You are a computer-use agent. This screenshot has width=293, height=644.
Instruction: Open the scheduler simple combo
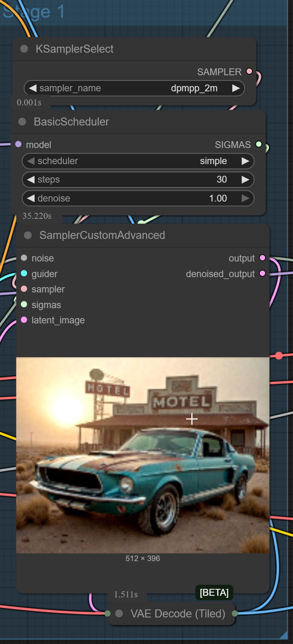[138, 161]
